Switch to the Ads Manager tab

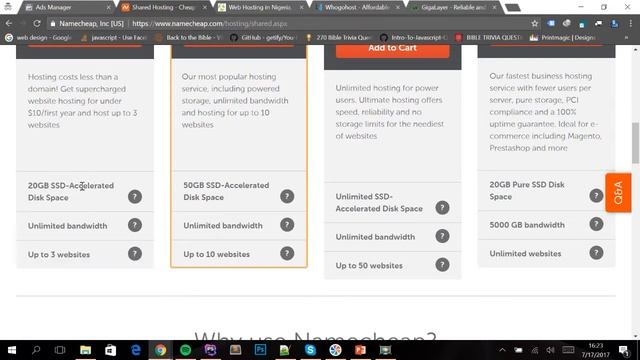(x=66, y=7)
